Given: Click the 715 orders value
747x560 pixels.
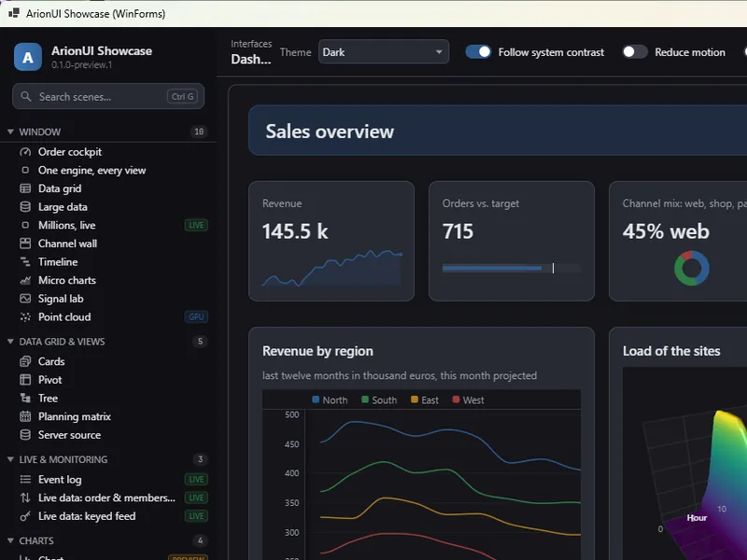Looking at the screenshot, I should click(x=458, y=231).
